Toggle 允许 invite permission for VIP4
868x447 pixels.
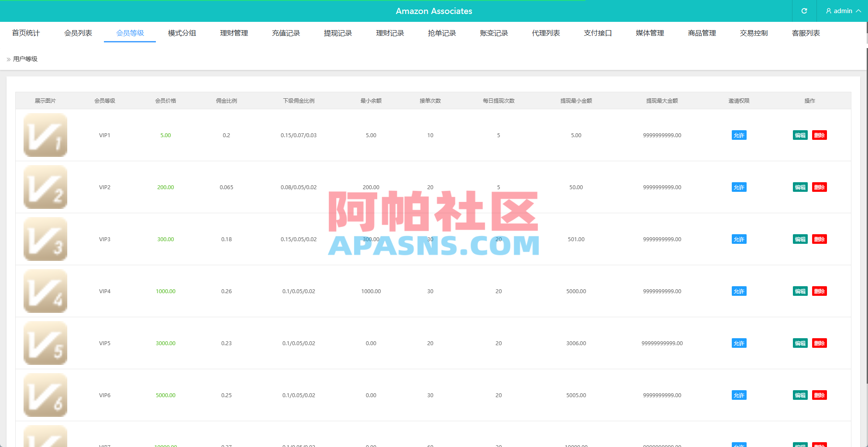739,291
